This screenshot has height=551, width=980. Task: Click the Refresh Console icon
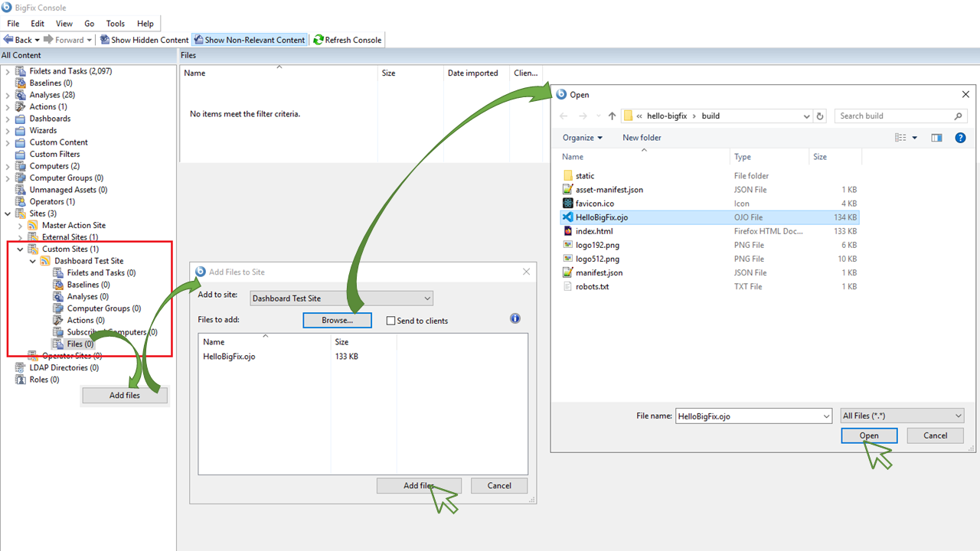click(318, 40)
